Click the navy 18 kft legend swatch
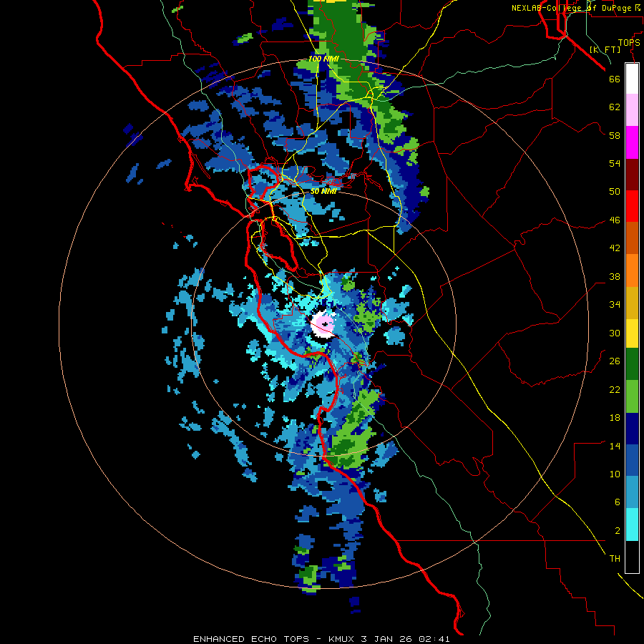 point(632,429)
